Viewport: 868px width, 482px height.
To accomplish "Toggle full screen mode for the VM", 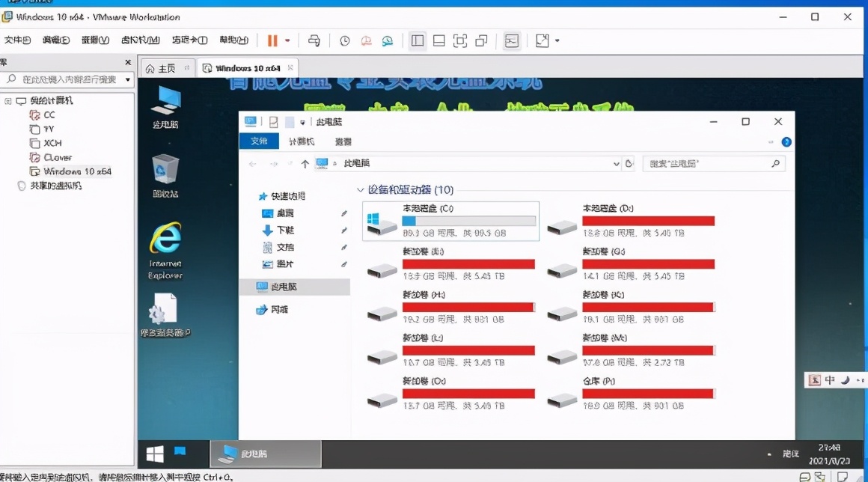I will point(459,40).
